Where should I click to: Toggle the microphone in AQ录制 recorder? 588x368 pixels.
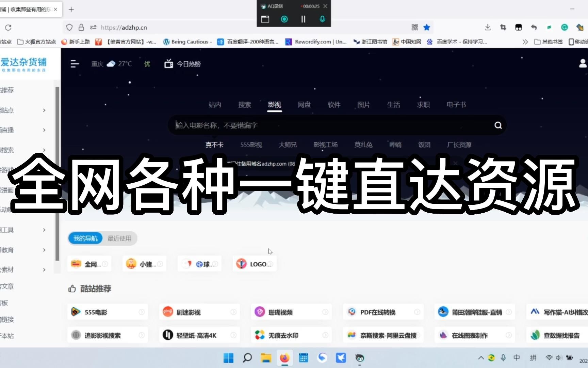(322, 19)
